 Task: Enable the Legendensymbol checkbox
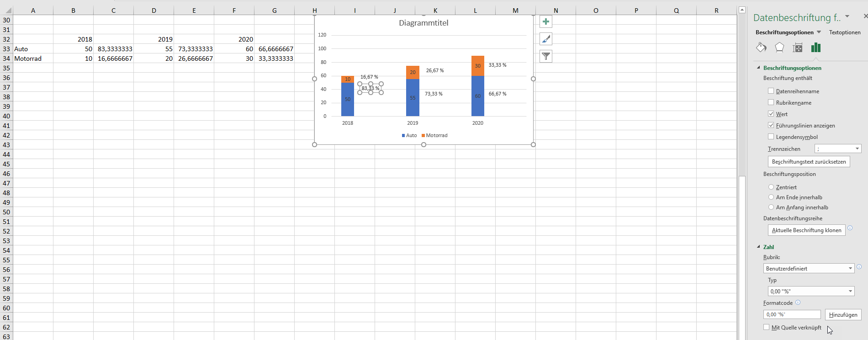(x=771, y=137)
